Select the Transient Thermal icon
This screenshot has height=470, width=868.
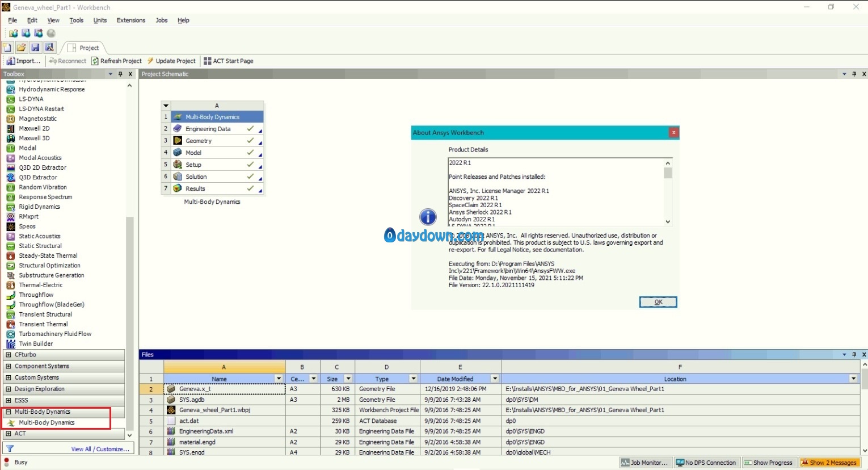(x=10, y=324)
